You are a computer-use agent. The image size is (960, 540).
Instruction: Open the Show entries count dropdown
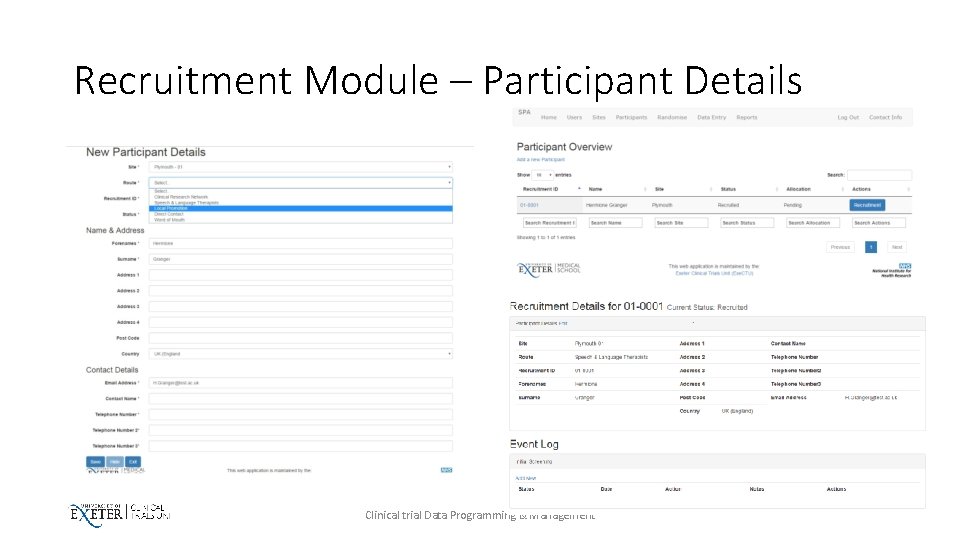point(542,175)
